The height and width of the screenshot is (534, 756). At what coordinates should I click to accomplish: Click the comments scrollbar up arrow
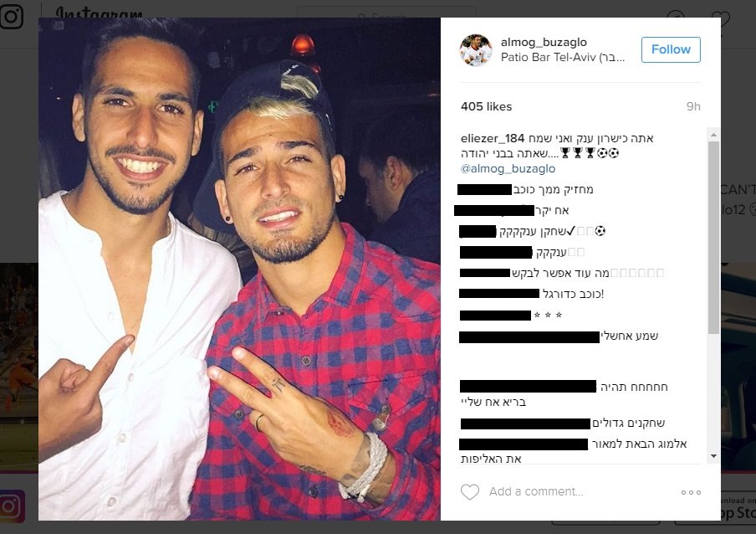(x=713, y=135)
